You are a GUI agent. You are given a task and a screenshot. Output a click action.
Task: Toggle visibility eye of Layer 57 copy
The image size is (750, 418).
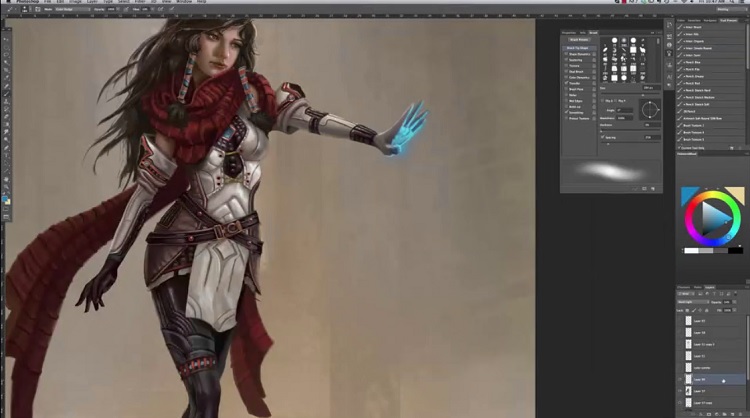pos(680,403)
